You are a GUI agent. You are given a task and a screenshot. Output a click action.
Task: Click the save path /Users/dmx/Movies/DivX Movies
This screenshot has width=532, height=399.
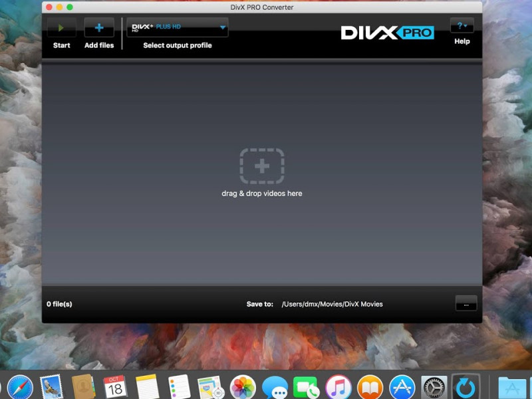click(x=332, y=304)
